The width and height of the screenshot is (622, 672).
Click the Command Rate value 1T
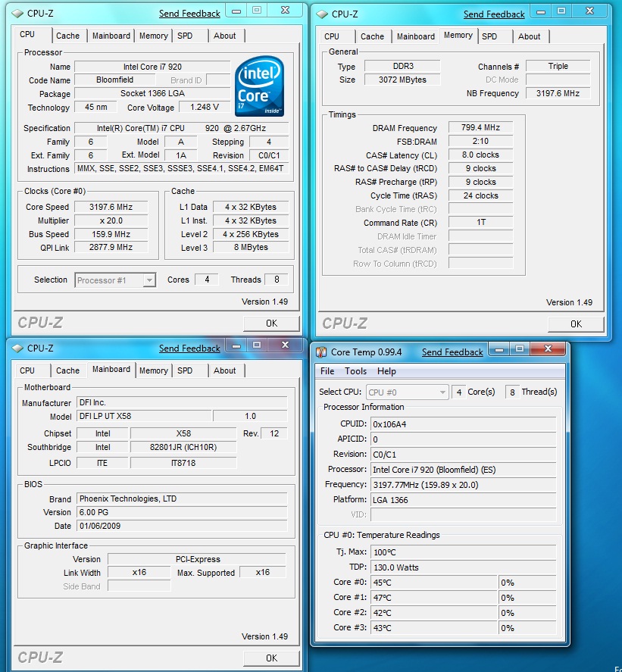(480, 223)
